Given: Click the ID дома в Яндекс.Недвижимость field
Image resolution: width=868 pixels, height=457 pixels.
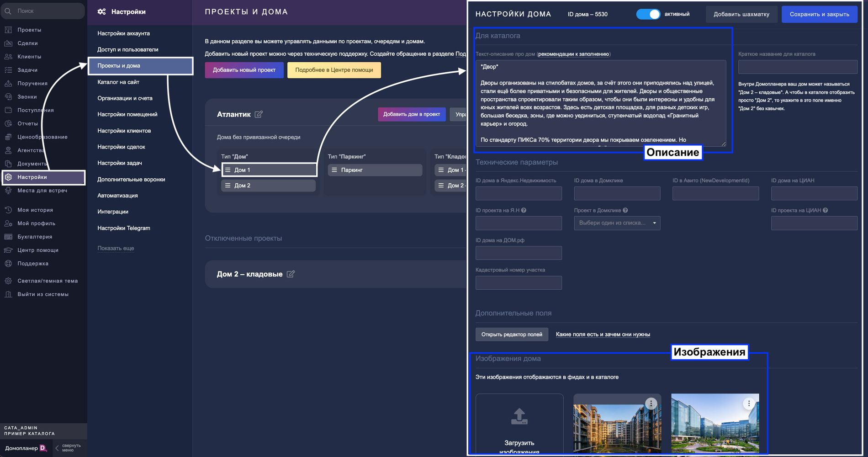Looking at the screenshot, I should point(519,193).
